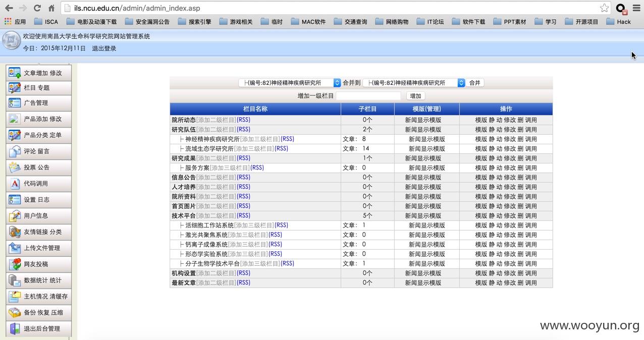Open the 搜索引擎 bookmarks folder
This screenshot has width=644, height=340.
[x=194, y=22]
